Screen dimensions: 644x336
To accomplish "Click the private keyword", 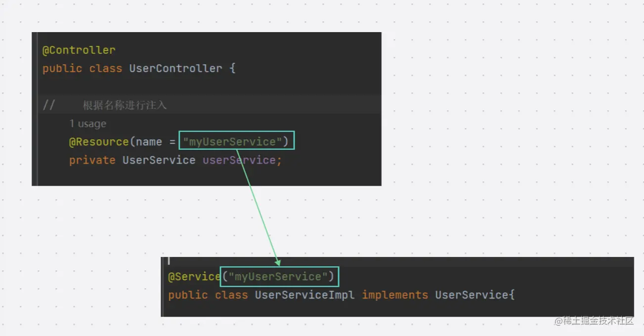I will [x=92, y=160].
